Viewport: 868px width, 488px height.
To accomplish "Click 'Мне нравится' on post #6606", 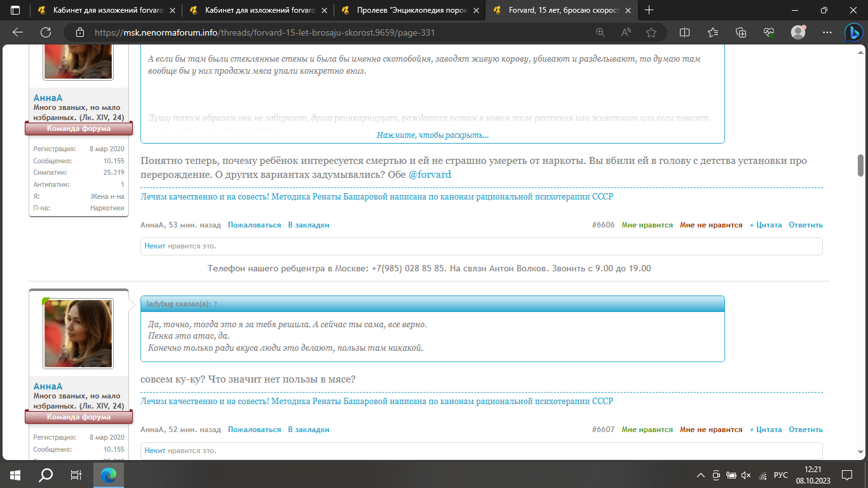I will (647, 225).
